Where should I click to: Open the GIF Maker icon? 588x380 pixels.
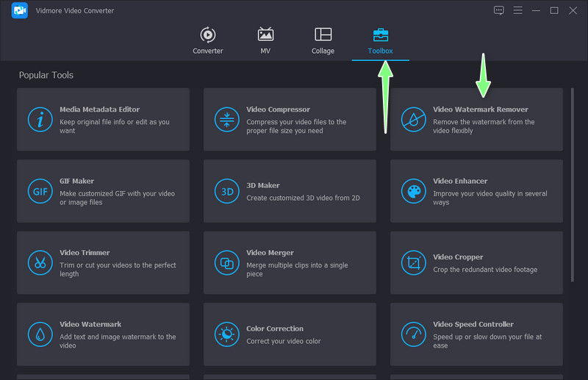(40, 191)
